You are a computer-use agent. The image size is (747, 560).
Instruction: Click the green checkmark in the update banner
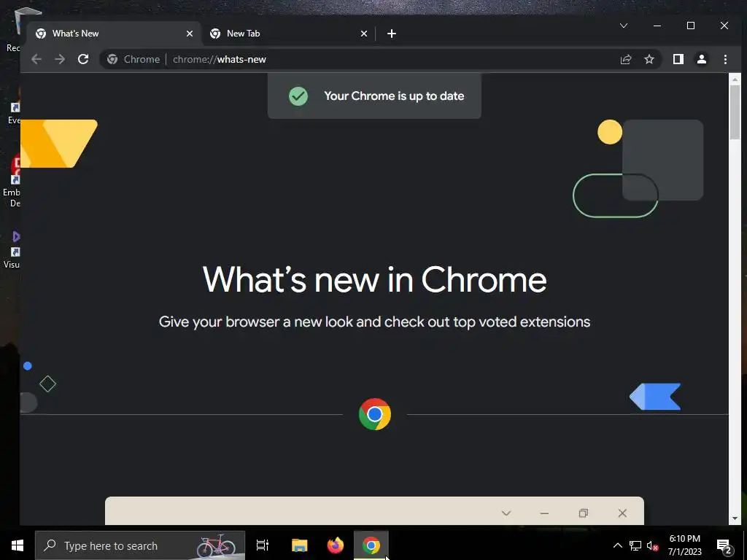(x=298, y=96)
